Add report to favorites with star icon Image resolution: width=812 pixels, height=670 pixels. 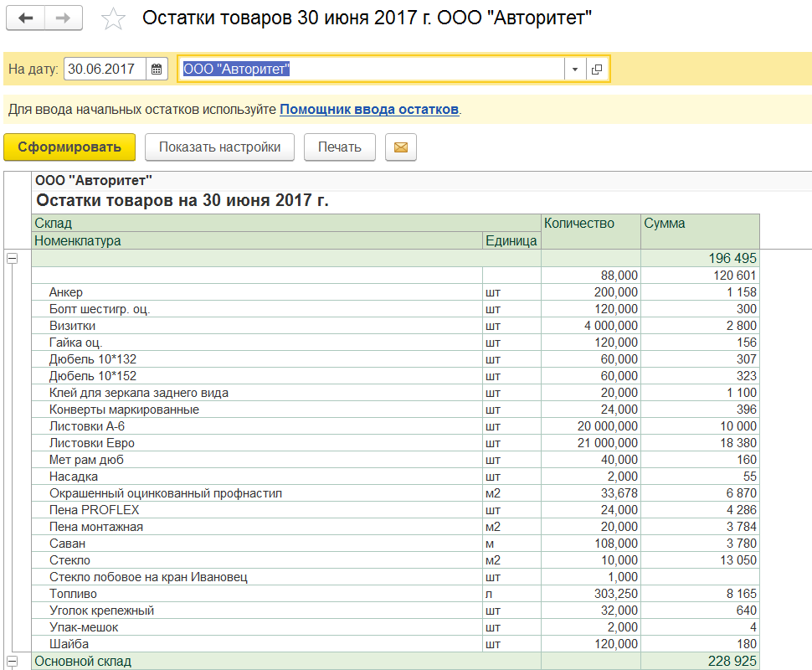[x=113, y=19]
